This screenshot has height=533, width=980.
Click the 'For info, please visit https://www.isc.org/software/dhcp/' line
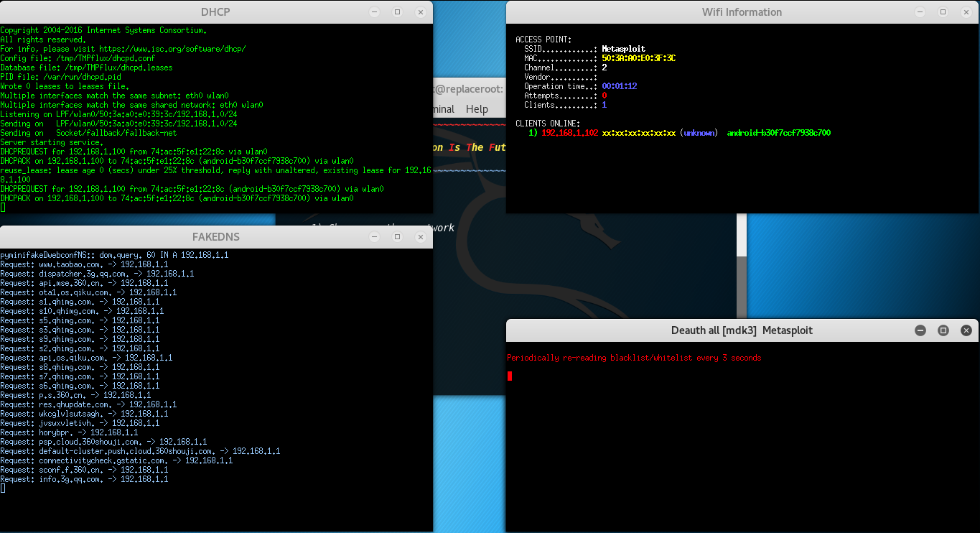coord(123,49)
